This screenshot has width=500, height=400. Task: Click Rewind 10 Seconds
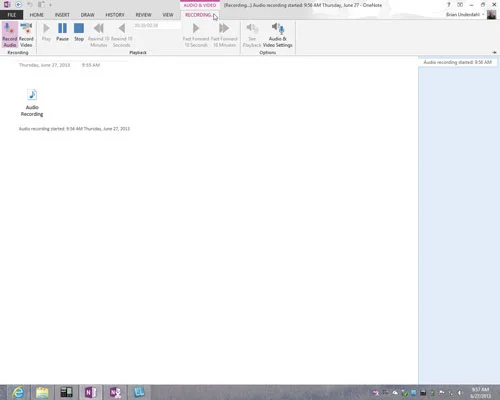[x=122, y=35]
